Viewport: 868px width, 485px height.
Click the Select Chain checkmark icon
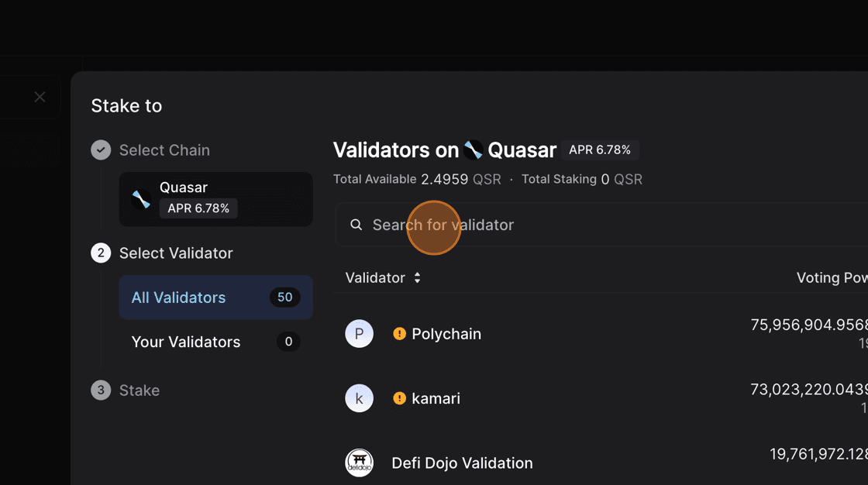(101, 150)
